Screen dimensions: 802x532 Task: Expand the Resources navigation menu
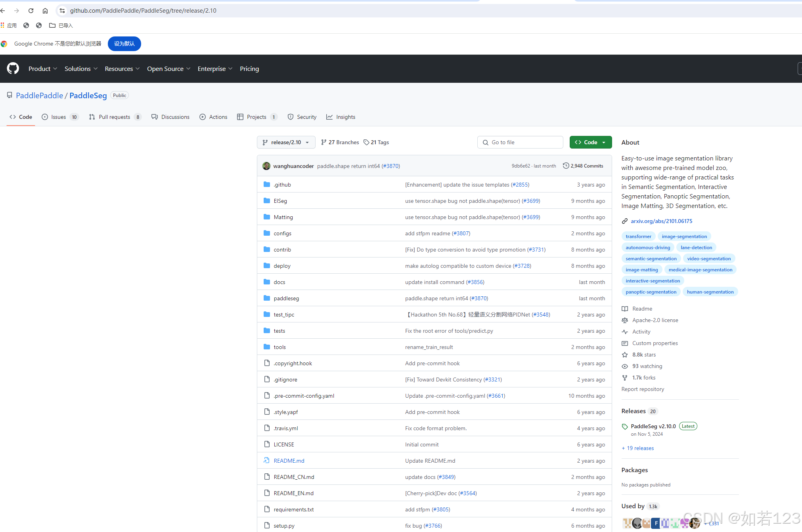(122, 69)
